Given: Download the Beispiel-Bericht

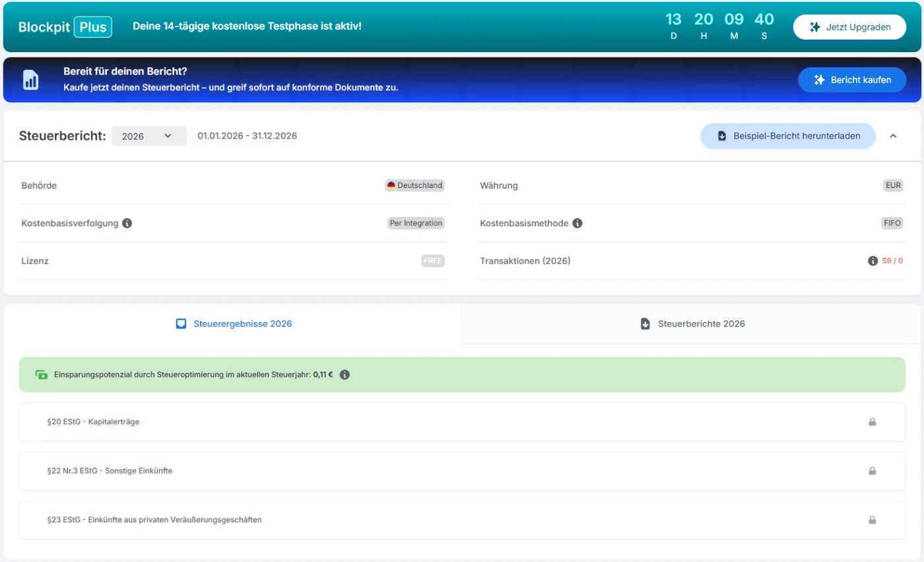Looking at the screenshot, I should [x=788, y=136].
